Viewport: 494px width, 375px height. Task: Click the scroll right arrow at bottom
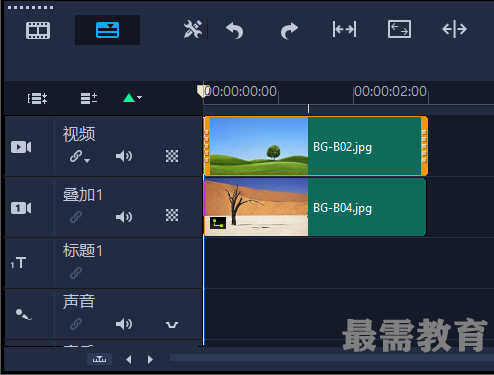coord(150,359)
